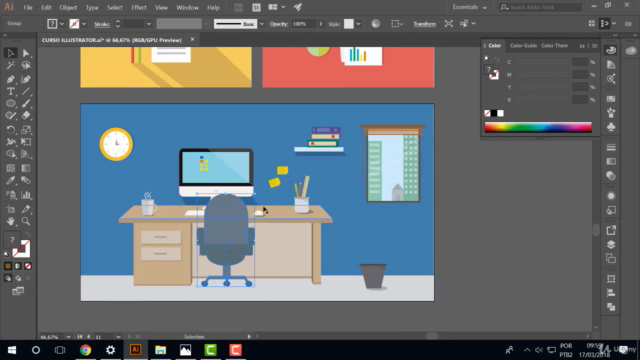Click the Transform link in the Control bar

tap(424, 24)
